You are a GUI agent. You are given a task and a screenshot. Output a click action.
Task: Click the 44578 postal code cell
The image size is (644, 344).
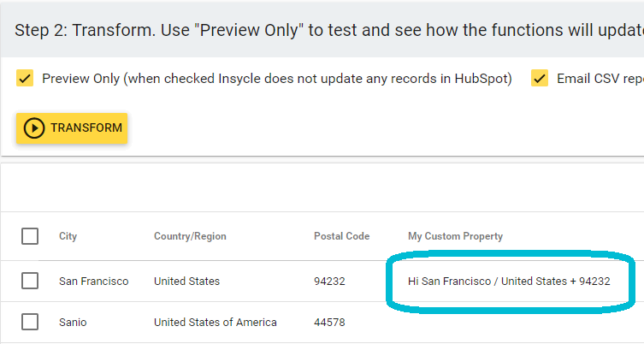[x=329, y=323]
